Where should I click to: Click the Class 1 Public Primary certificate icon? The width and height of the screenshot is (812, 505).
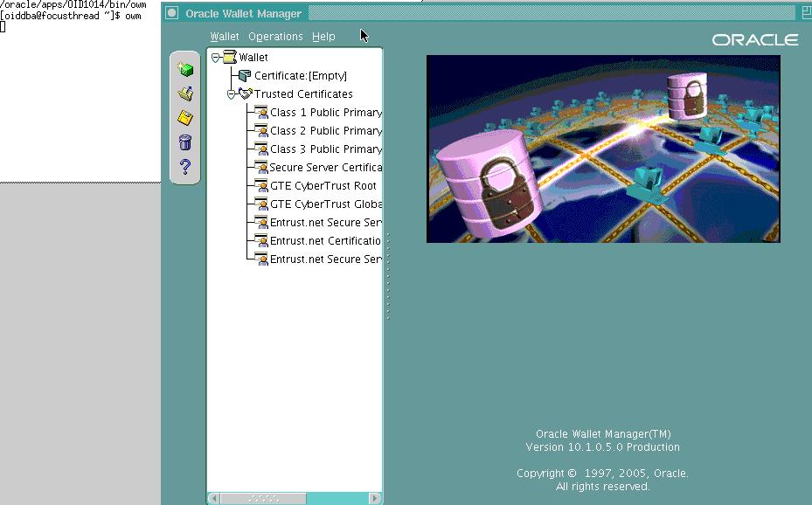[261, 113]
